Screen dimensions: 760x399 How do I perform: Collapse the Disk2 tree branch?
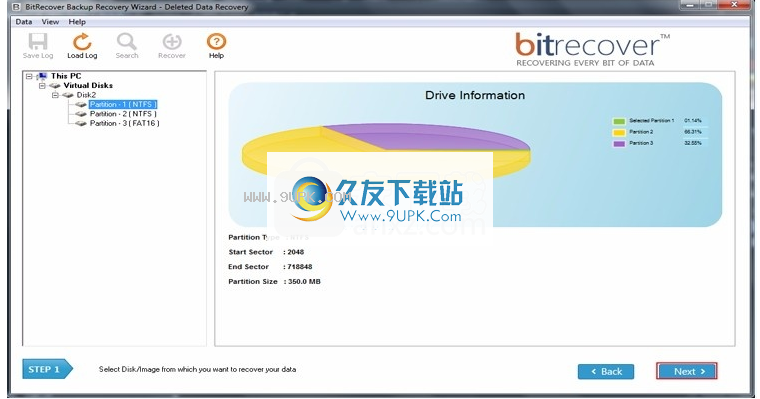point(55,95)
